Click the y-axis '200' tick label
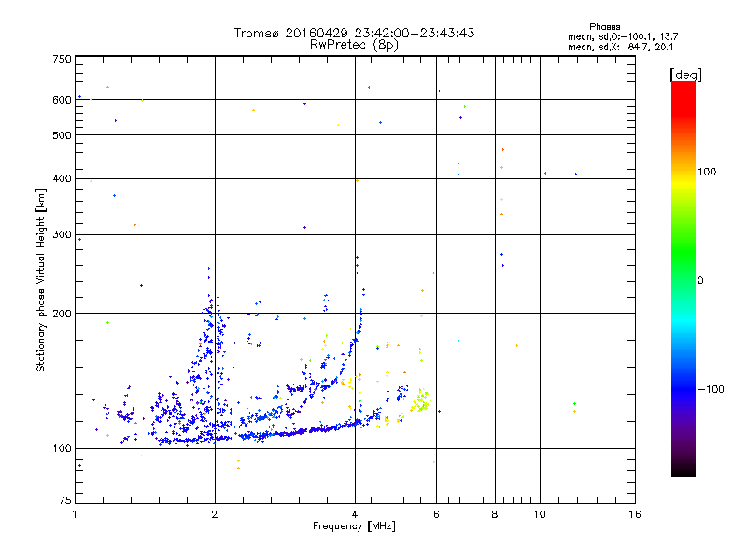This screenshot has width=747, height=560. 63,314
